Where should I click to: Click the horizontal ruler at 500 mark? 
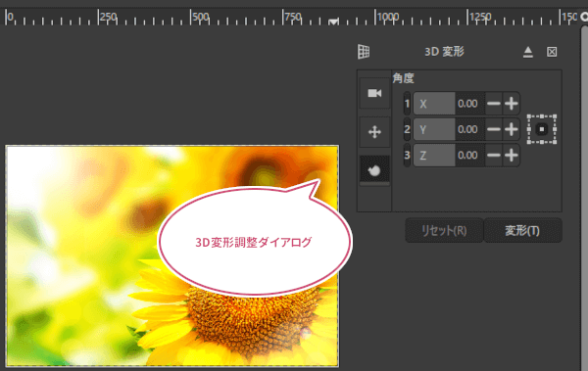coord(200,18)
